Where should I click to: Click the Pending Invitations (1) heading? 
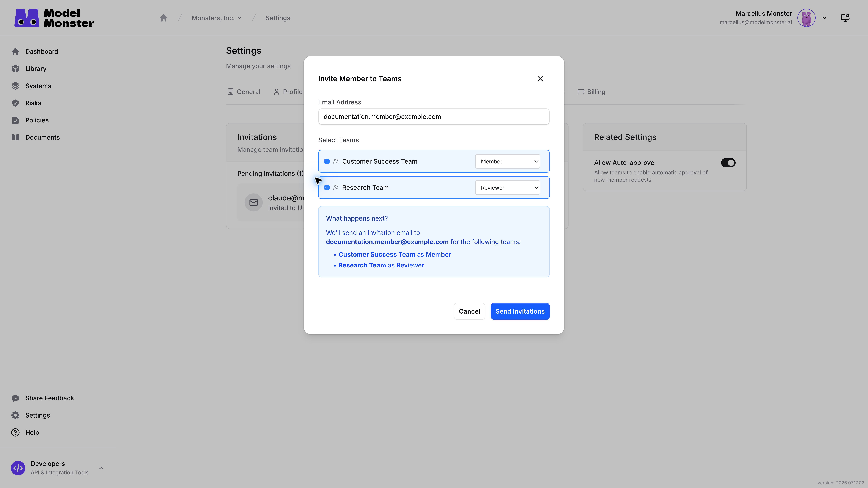270,174
